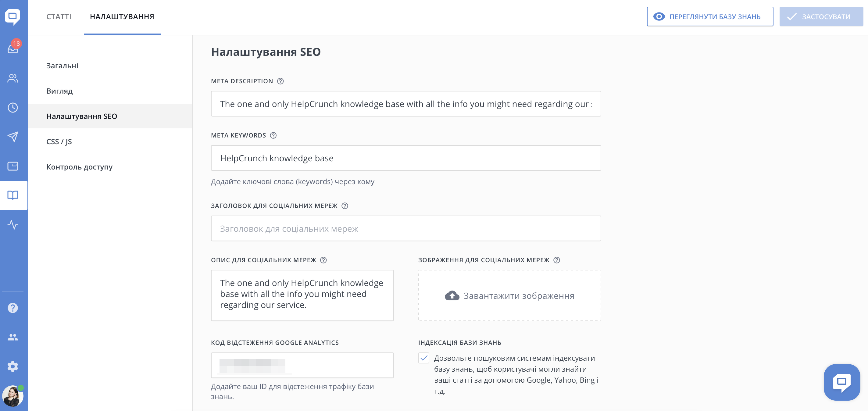The image size is (868, 411).
Task: Focus the social networks title input
Action: pos(406,229)
